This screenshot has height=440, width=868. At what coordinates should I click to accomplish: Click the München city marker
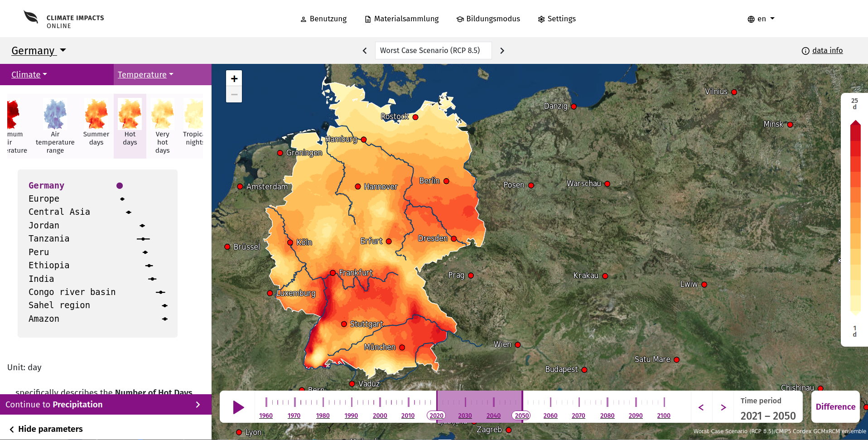pyautogui.click(x=402, y=348)
